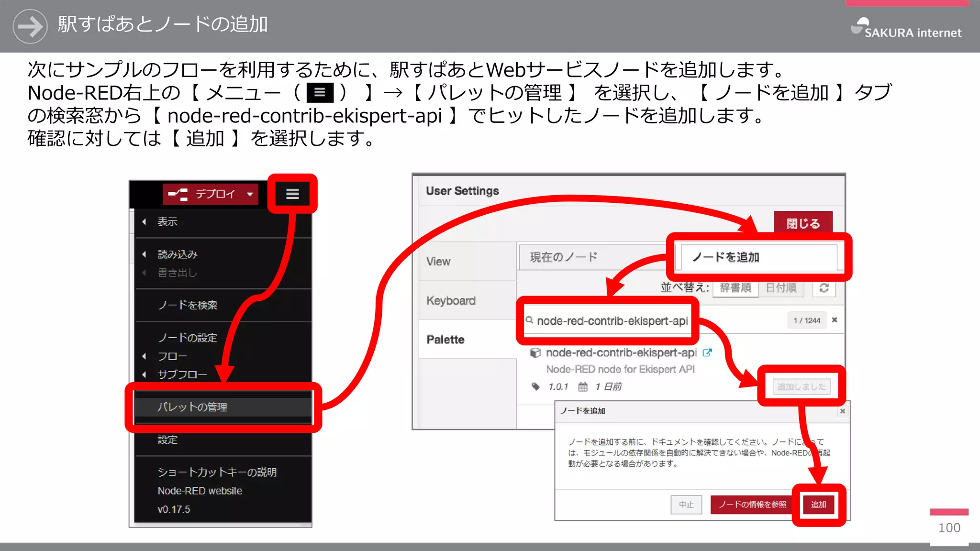Click the 1 / 1244 result count
The width and height of the screenshot is (980, 551).
coord(807,320)
